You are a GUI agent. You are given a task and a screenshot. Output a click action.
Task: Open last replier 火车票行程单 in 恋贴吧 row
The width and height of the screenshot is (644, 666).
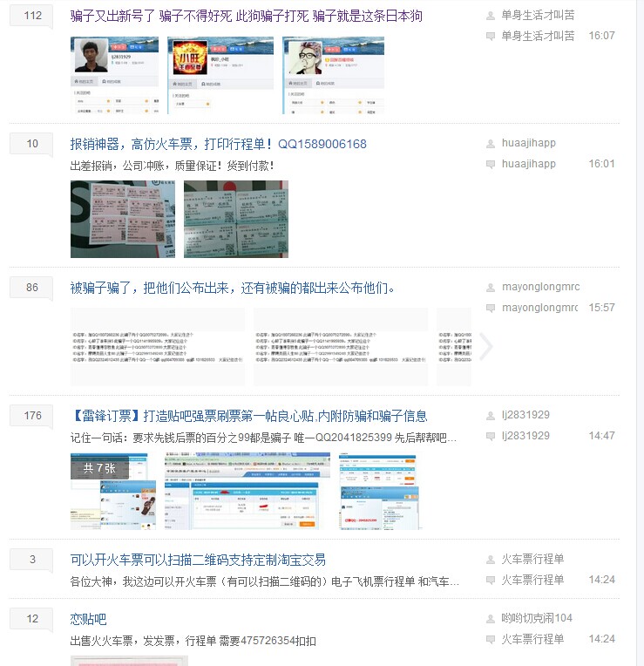tap(532, 639)
